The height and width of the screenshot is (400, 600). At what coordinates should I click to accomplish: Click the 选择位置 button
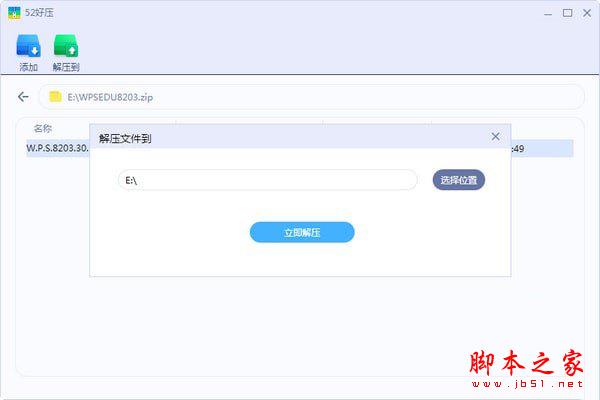459,180
